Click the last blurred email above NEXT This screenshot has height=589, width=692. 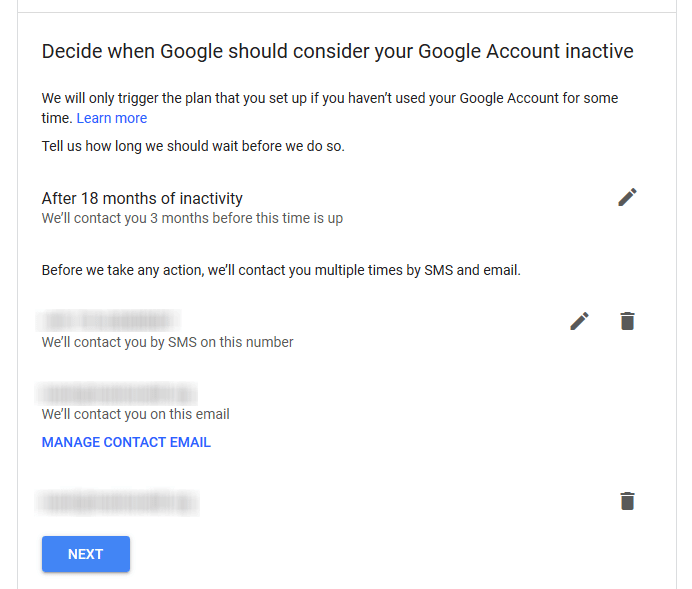pyautogui.click(x=118, y=501)
